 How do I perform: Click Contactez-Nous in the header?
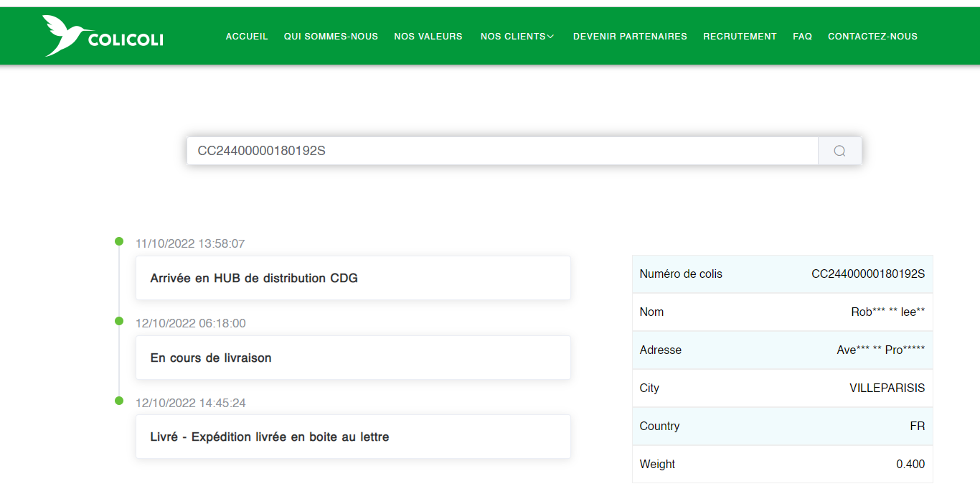[872, 37]
